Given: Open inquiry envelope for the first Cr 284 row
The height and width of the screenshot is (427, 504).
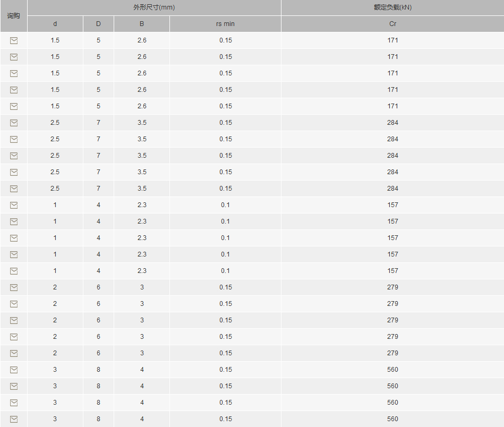Looking at the screenshot, I should point(14,123).
